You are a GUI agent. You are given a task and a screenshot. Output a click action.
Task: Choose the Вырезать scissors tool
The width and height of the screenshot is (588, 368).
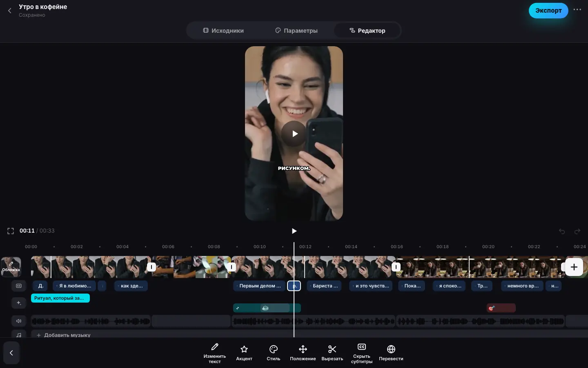[332, 353]
